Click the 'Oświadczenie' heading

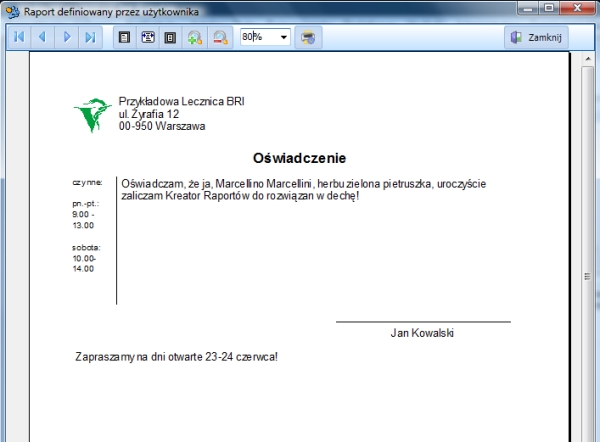click(x=299, y=158)
